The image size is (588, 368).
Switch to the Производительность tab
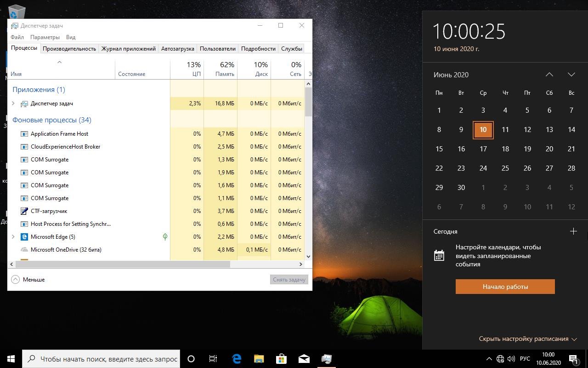pyautogui.click(x=69, y=48)
